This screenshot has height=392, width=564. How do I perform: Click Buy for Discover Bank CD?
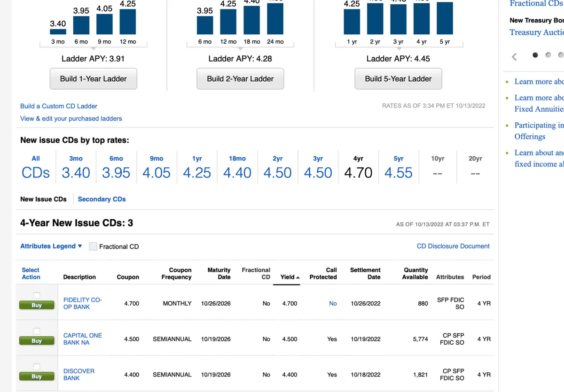(x=37, y=377)
